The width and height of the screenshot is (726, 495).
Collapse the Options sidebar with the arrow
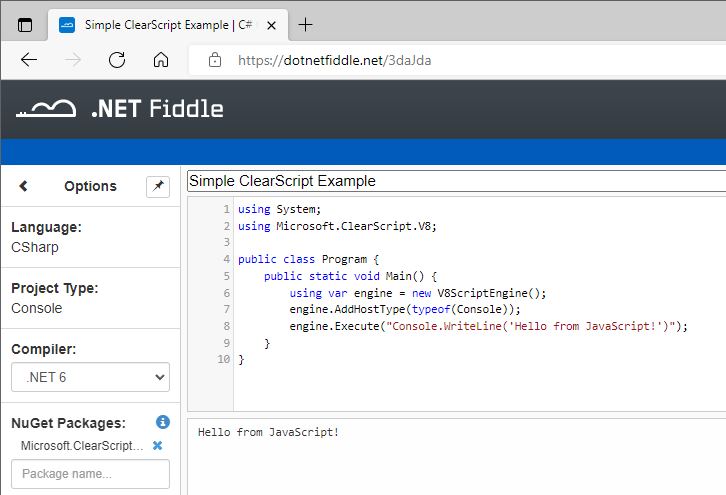pos(23,186)
